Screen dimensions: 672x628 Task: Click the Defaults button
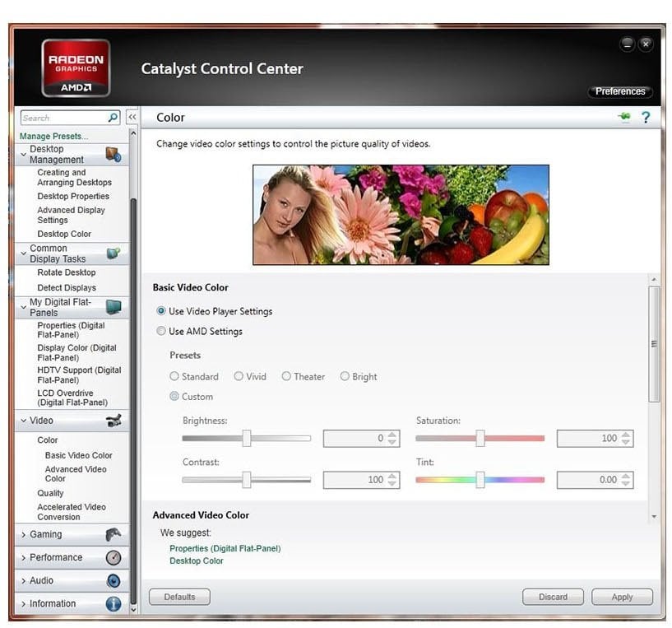(x=179, y=597)
